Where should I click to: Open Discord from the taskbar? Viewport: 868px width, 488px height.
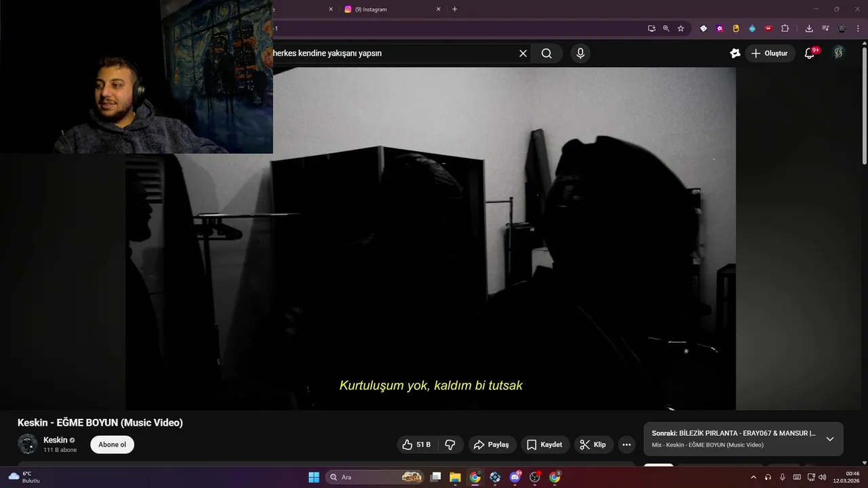(x=515, y=477)
